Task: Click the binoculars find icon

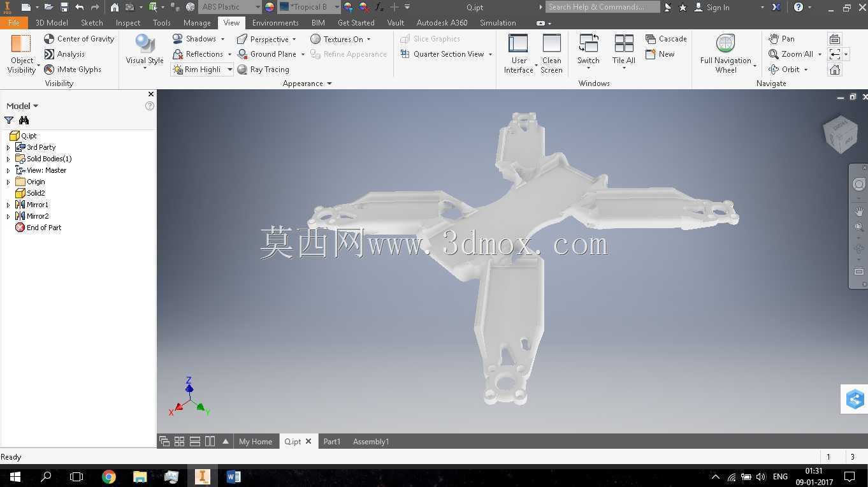Action: tap(24, 120)
